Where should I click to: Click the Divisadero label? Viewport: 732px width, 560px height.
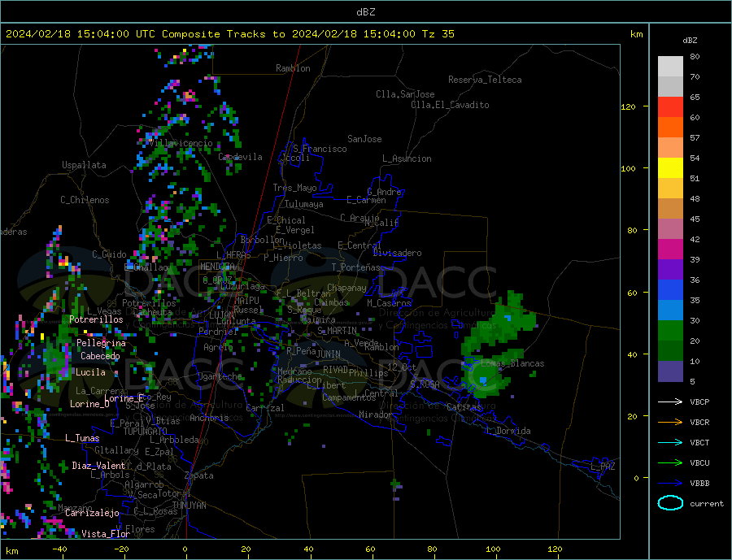click(x=397, y=253)
